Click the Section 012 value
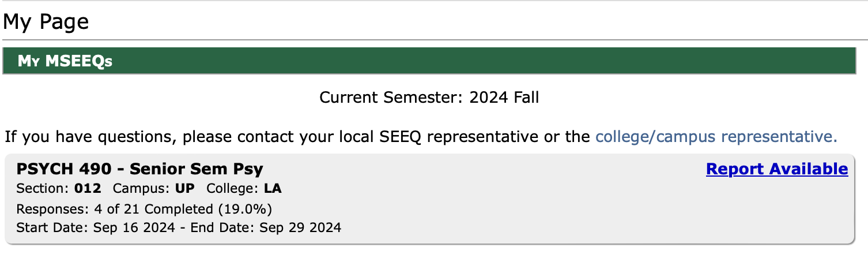Image resolution: width=868 pixels, height=254 pixels. coord(88,189)
